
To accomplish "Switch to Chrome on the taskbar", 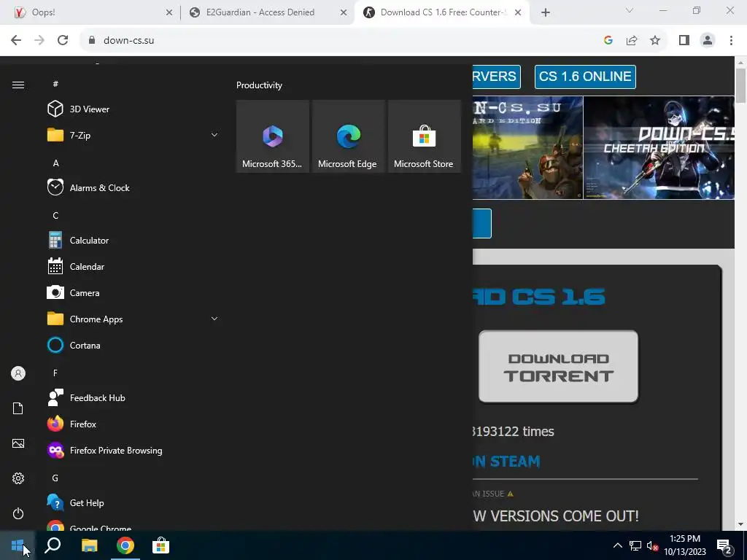I will pyautogui.click(x=125, y=545).
